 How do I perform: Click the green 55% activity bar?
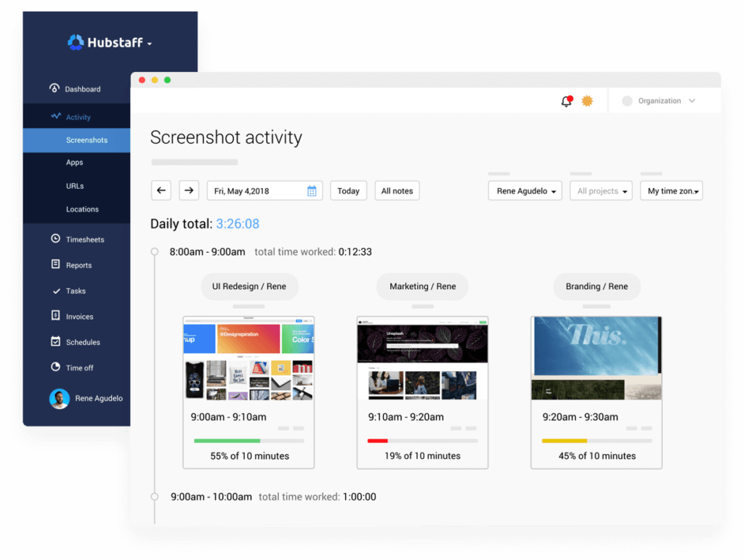coord(227,441)
